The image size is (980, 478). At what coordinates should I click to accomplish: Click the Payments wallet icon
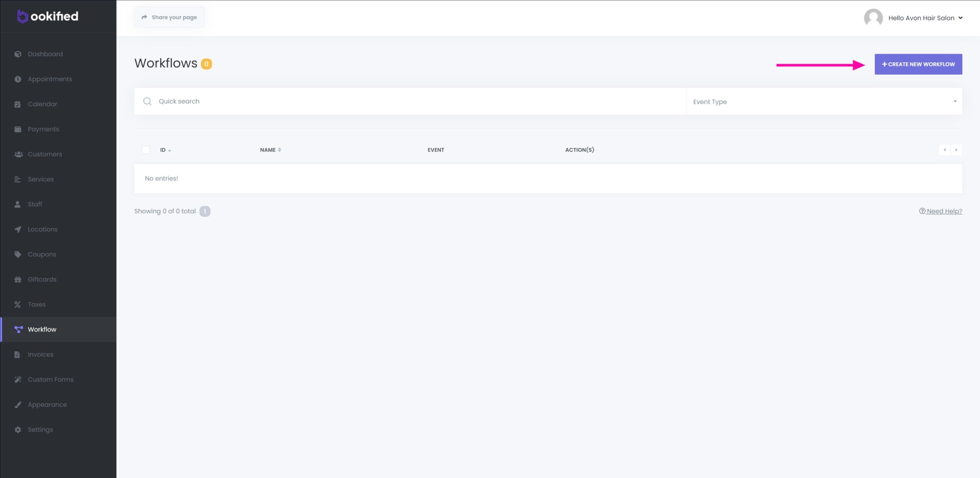coord(18,129)
